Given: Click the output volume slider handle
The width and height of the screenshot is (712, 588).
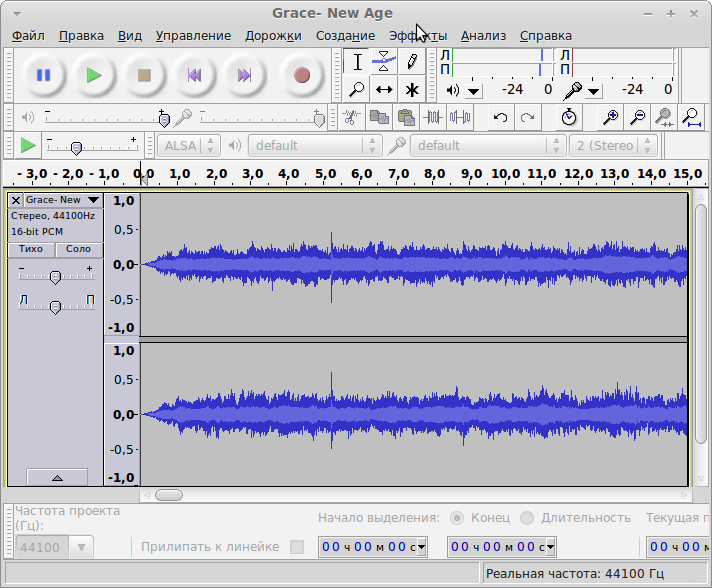Looking at the screenshot, I should [164, 120].
